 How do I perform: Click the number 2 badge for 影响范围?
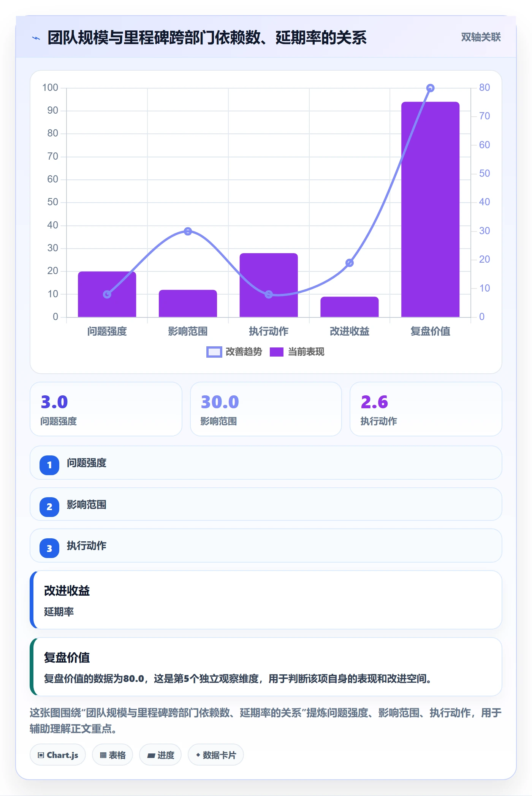pyautogui.click(x=49, y=507)
